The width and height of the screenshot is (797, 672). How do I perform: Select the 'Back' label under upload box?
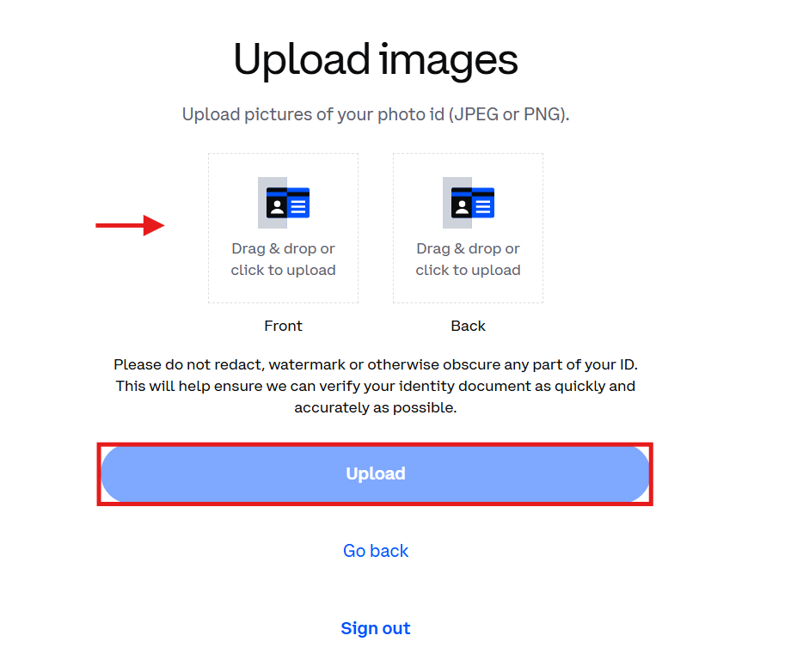468,326
